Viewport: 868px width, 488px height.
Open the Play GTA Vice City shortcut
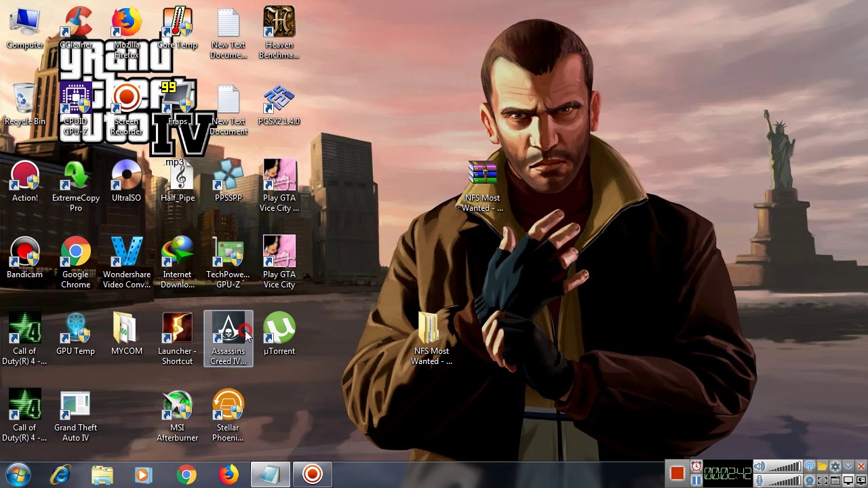click(279, 263)
